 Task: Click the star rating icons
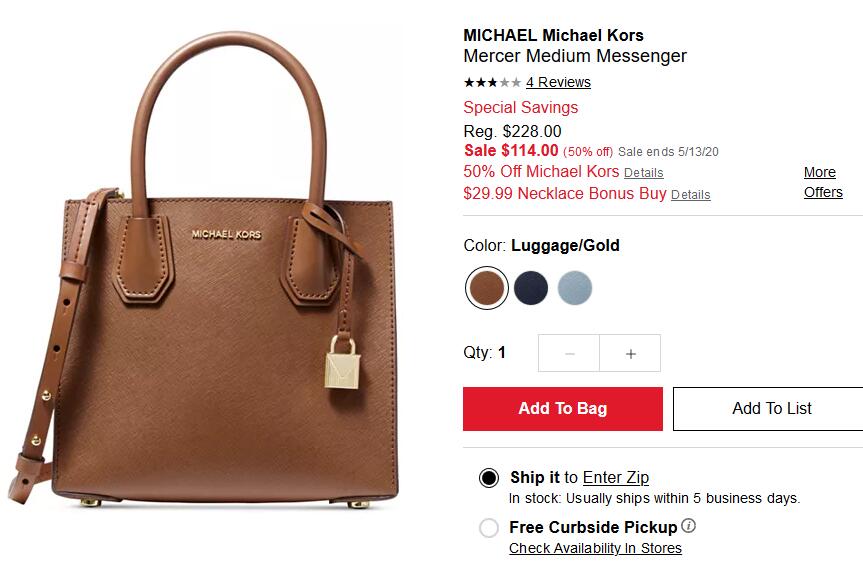[492, 83]
